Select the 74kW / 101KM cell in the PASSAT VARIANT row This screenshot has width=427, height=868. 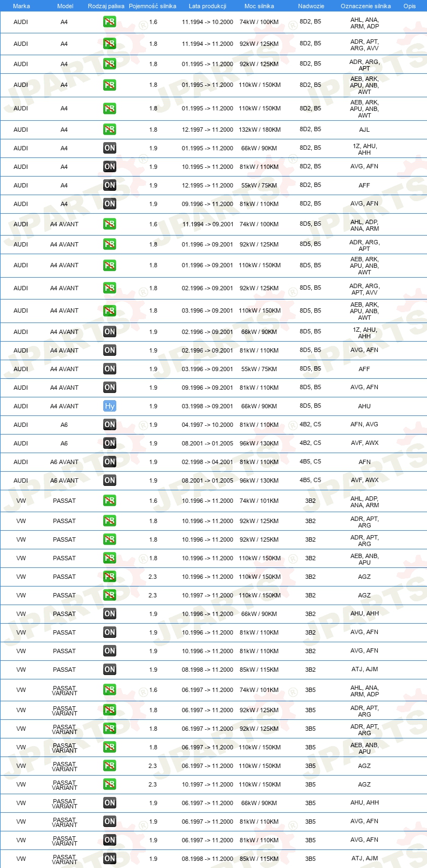coord(259,690)
